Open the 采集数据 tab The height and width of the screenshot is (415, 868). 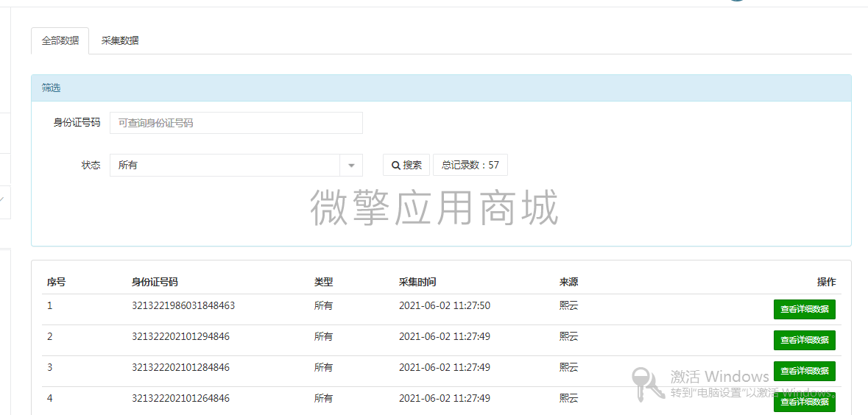click(x=120, y=40)
